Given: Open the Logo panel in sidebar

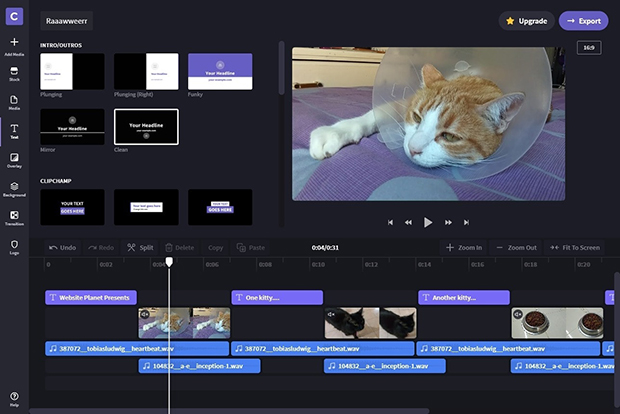Looking at the screenshot, I should click(14, 244).
